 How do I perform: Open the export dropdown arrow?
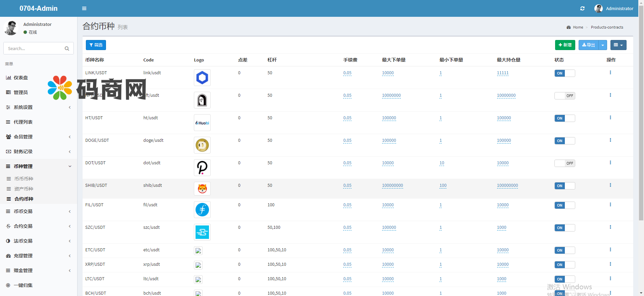[603, 45]
